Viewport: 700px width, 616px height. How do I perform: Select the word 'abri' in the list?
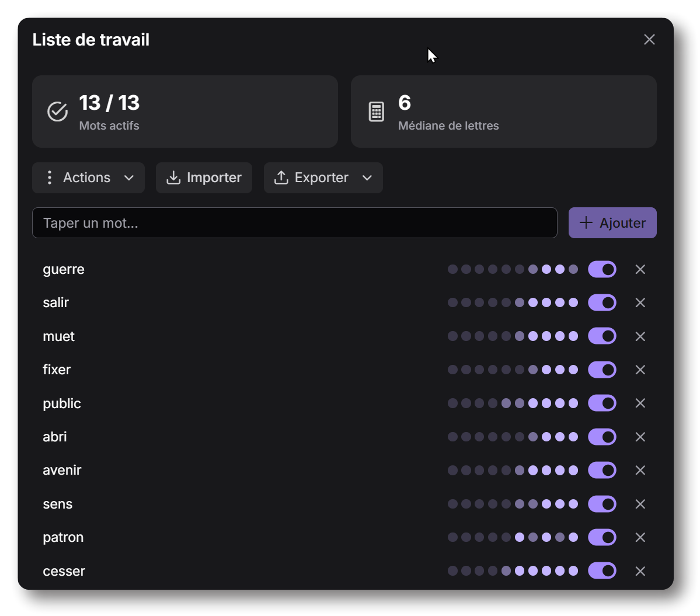[x=55, y=437]
